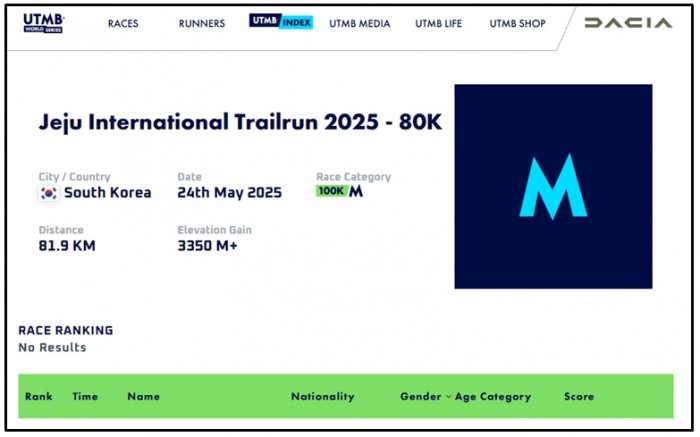Click the RACE RANKING heading

pos(66,330)
